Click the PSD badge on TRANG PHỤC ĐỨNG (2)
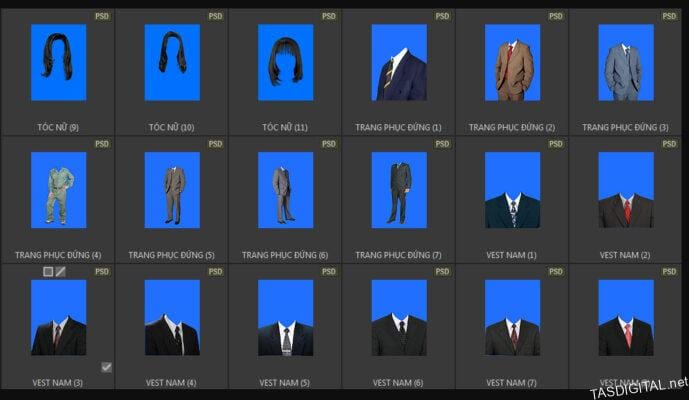Viewport: 689px width, 400px height. pyautogui.click(x=555, y=16)
